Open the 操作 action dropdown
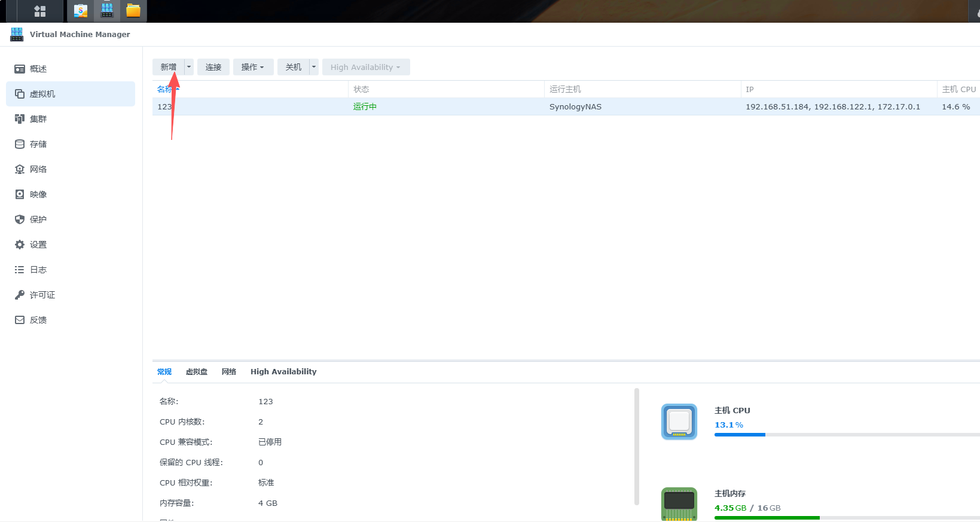This screenshot has height=522, width=980. click(x=253, y=67)
